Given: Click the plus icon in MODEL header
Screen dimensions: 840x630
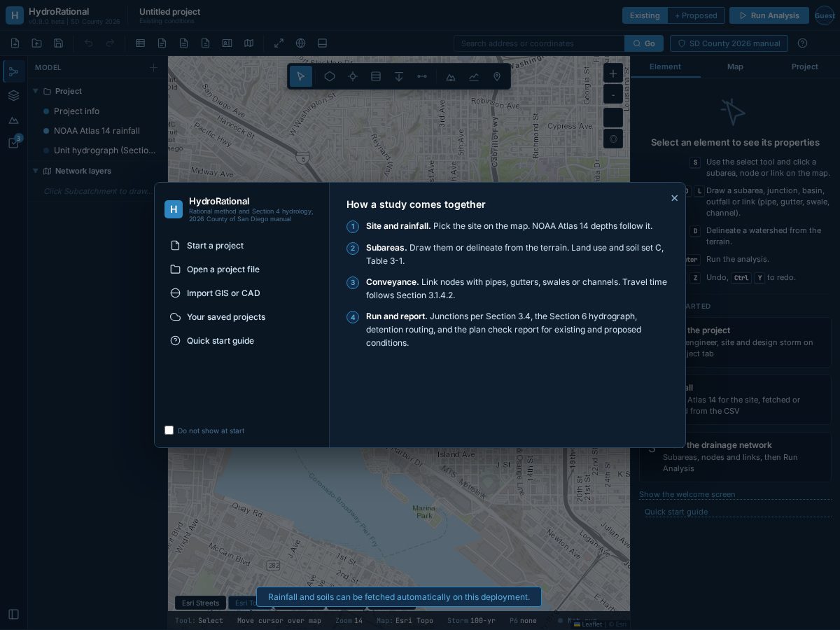Looking at the screenshot, I should [154, 67].
